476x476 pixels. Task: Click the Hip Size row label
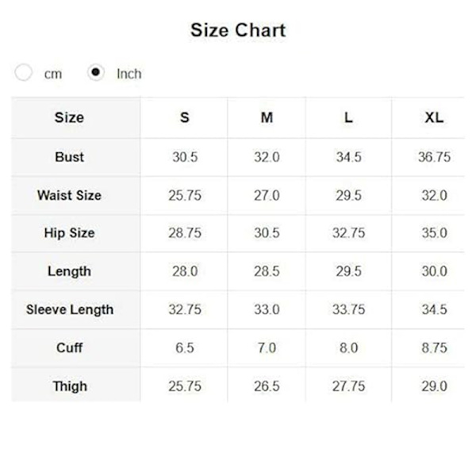(x=69, y=233)
